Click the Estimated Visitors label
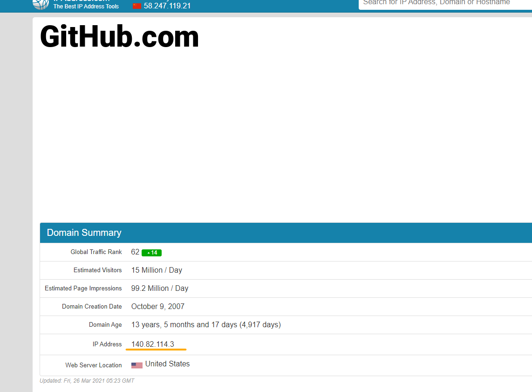The height and width of the screenshot is (392, 532). [98, 270]
